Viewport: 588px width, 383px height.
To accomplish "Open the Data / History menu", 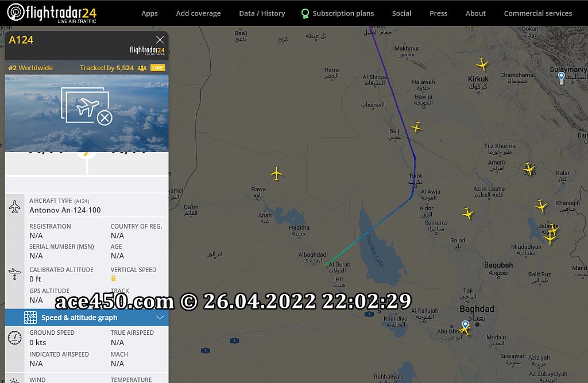I will (x=262, y=14).
